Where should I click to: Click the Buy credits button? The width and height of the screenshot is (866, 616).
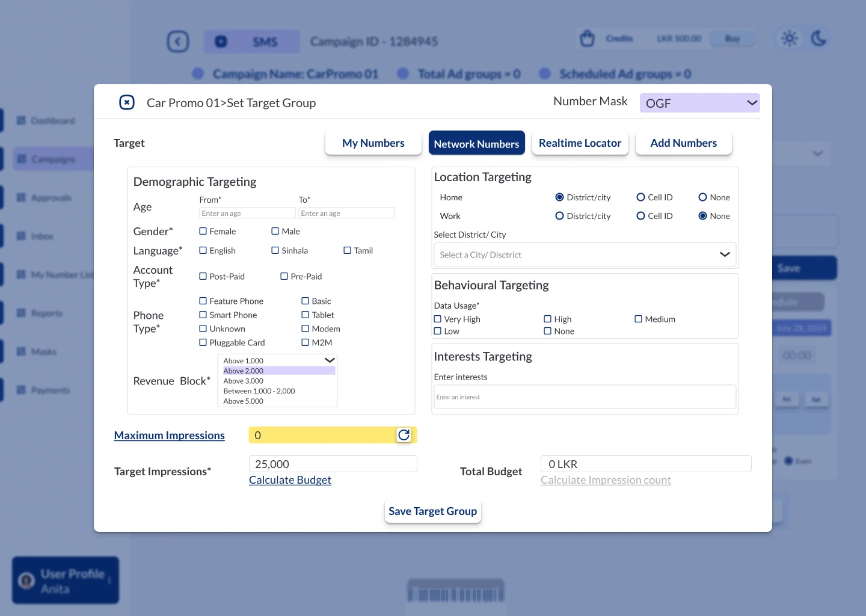click(732, 38)
